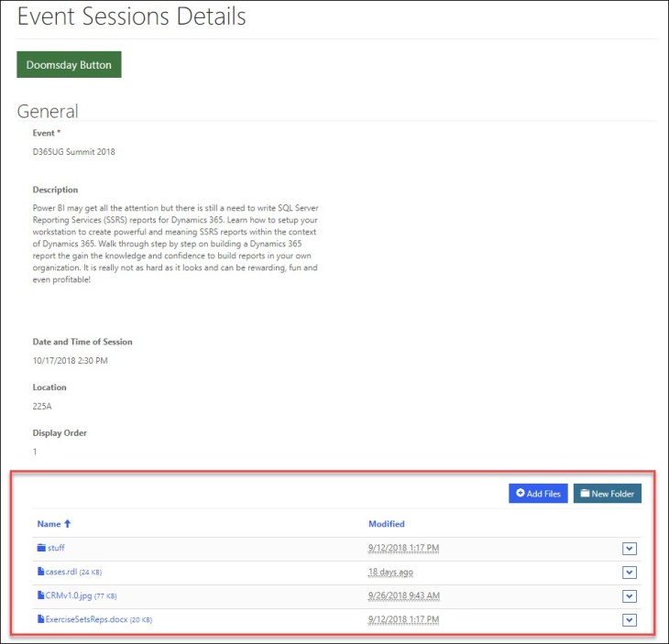The image size is (669, 644).
Task: Click the plus icon on Add Files
Action: (521, 493)
